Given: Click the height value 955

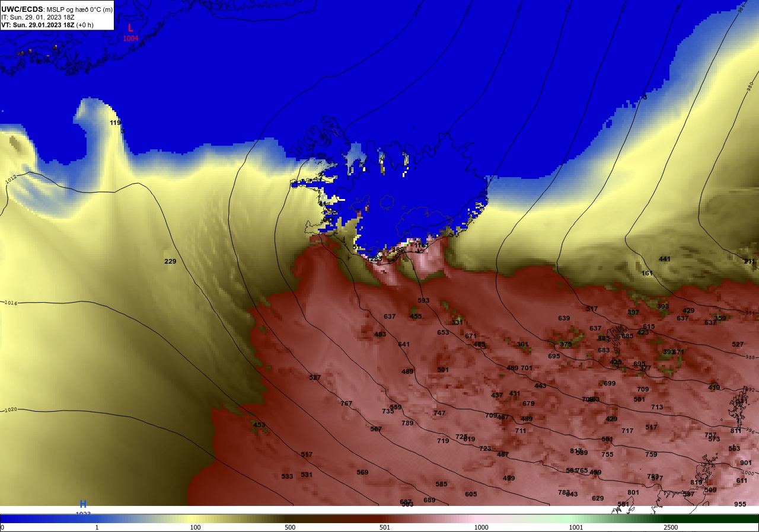Looking at the screenshot, I should pos(740,504).
